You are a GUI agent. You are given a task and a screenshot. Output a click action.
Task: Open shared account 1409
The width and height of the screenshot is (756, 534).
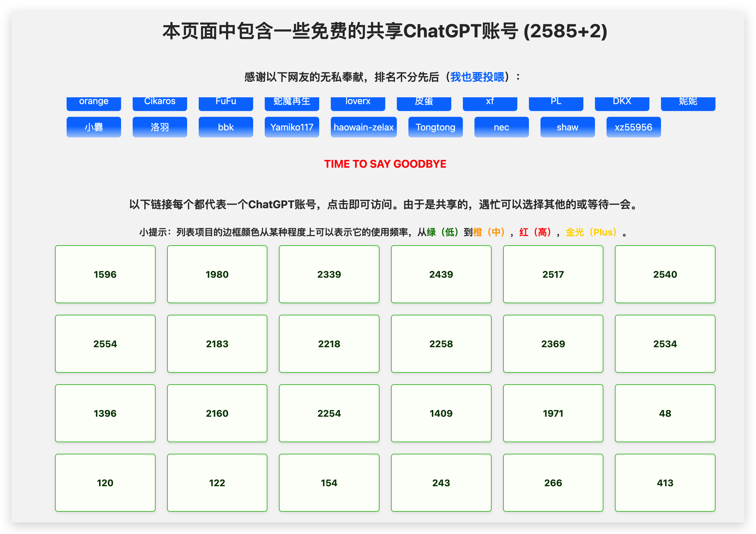tap(441, 413)
